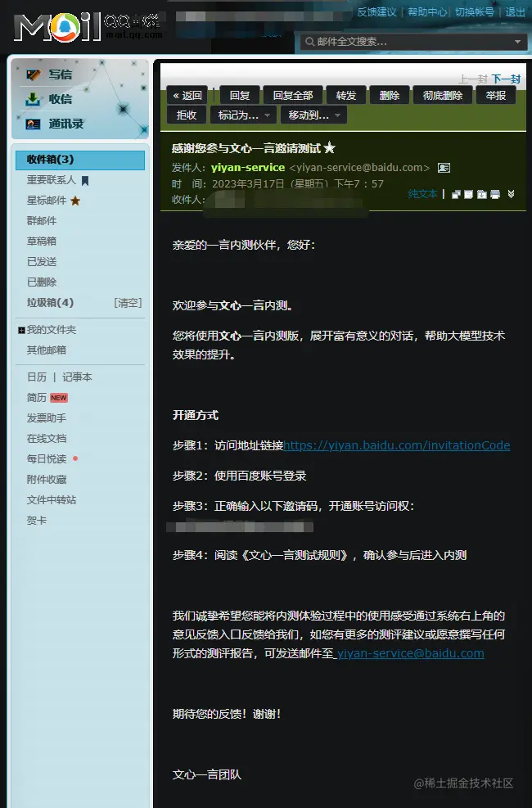Open 记事本 notepad in the sidebar
This screenshot has height=808, width=532.
coord(77,377)
